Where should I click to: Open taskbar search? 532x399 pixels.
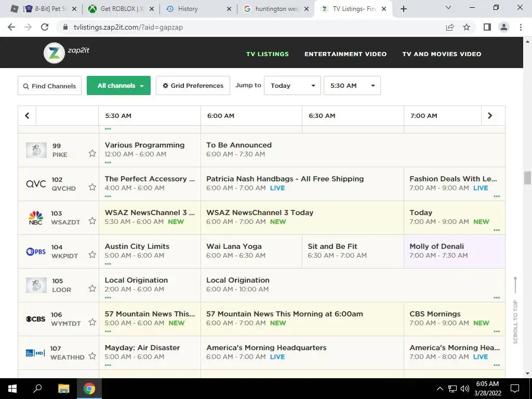pyautogui.click(x=37, y=389)
